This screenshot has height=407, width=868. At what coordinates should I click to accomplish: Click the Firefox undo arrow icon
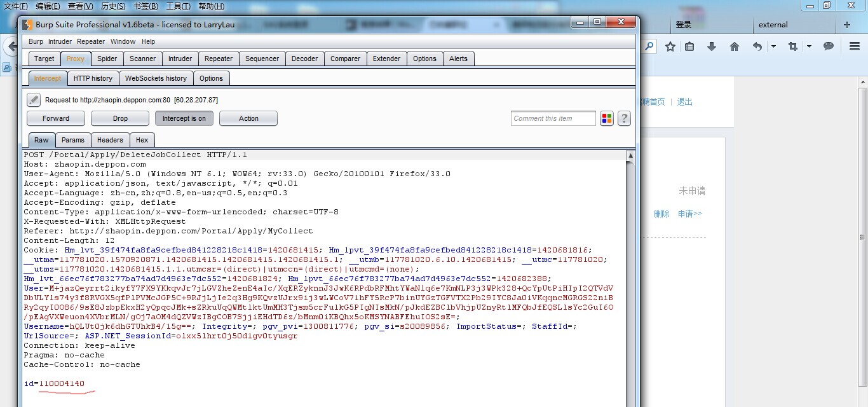coord(757,46)
